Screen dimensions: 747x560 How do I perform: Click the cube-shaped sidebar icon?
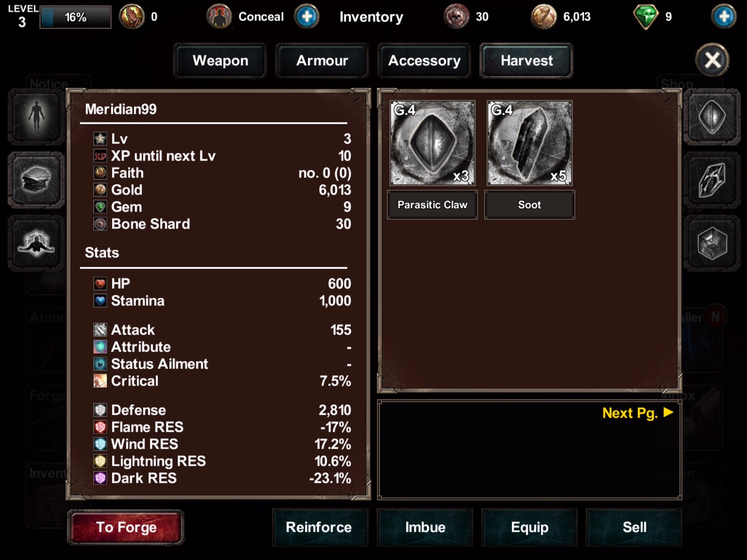pyautogui.click(x=712, y=243)
